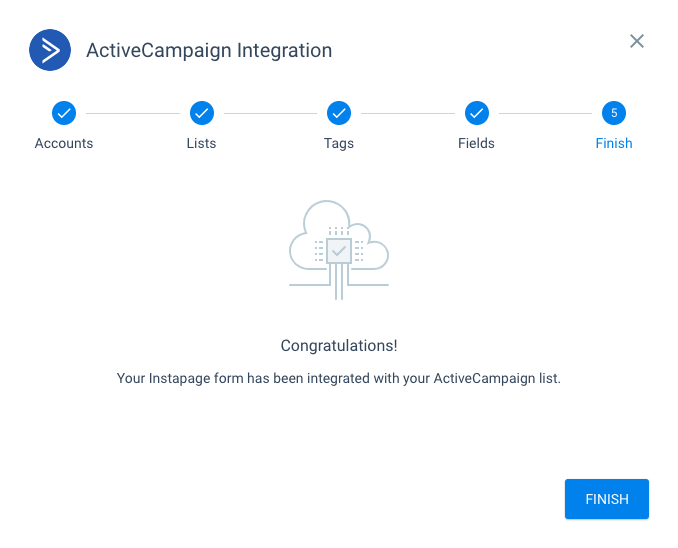Click progress line between Tags and Fields
The width and height of the screenshot is (678, 548).
(408, 113)
